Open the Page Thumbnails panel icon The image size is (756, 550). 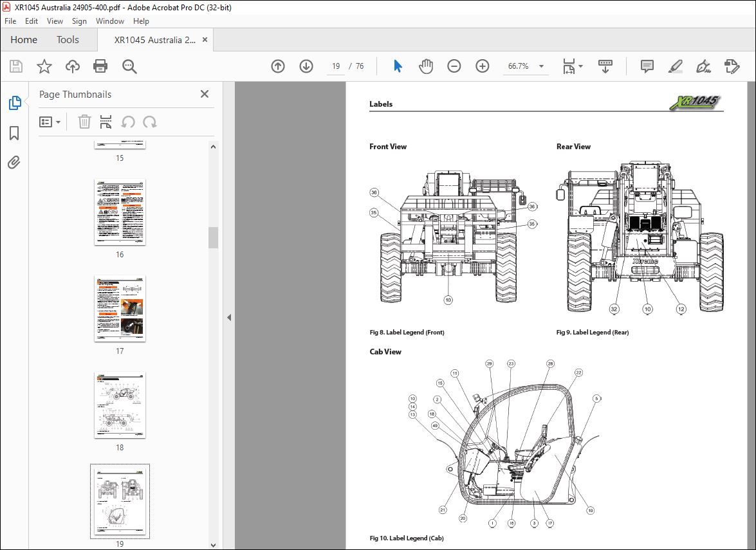14,103
